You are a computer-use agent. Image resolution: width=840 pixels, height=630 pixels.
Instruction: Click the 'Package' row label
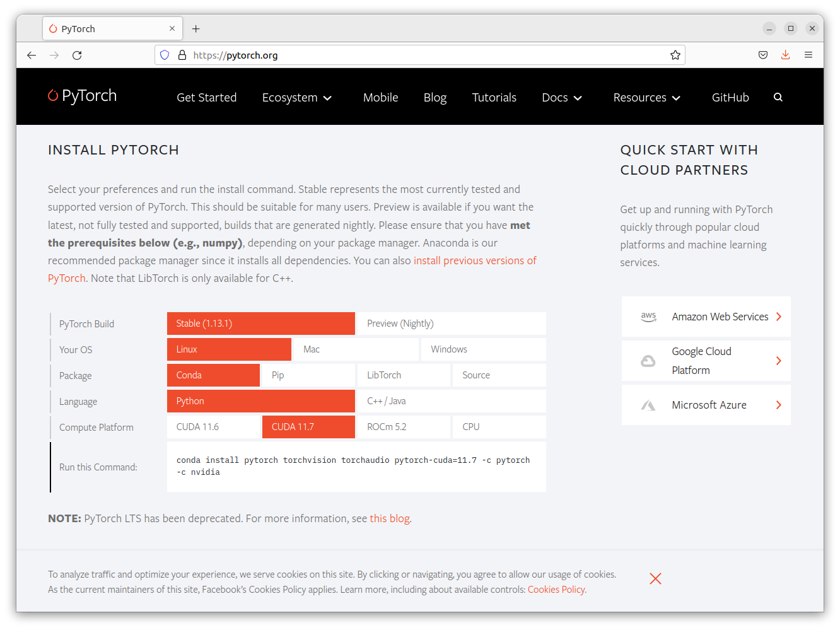(x=76, y=376)
